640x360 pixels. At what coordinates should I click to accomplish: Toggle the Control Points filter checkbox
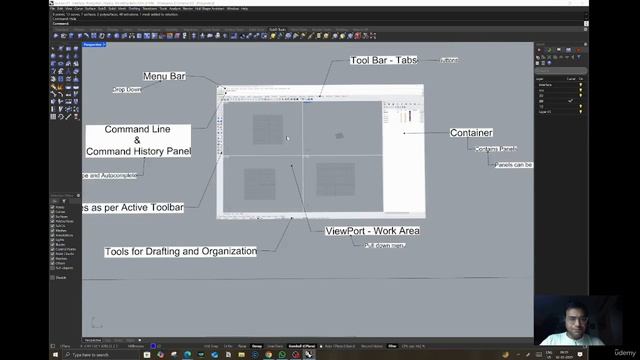tap(53, 249)
